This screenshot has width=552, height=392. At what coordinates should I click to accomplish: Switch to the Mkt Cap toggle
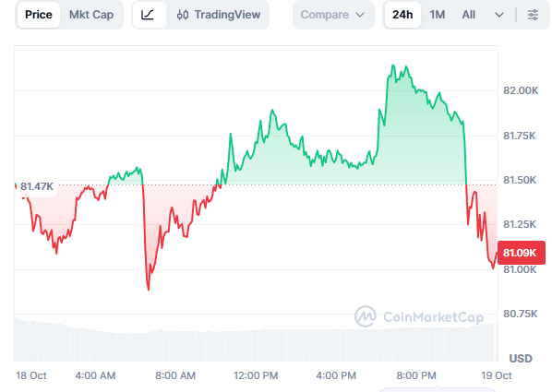point(91,15)
